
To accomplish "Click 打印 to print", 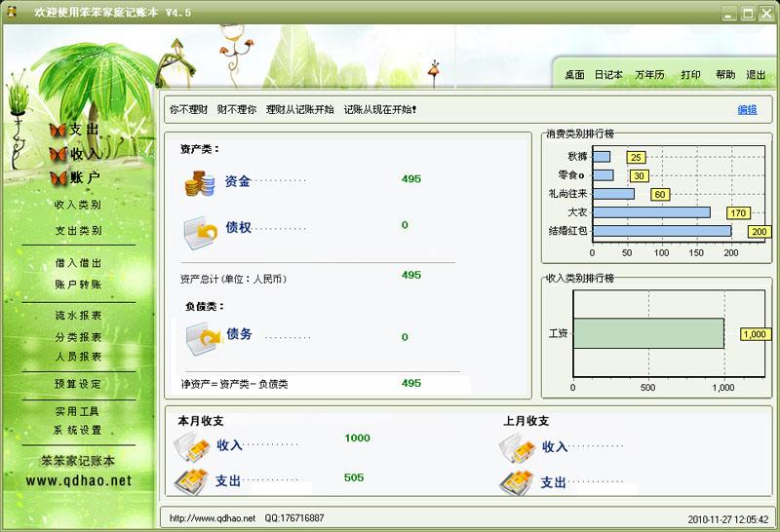I will 690,75.
